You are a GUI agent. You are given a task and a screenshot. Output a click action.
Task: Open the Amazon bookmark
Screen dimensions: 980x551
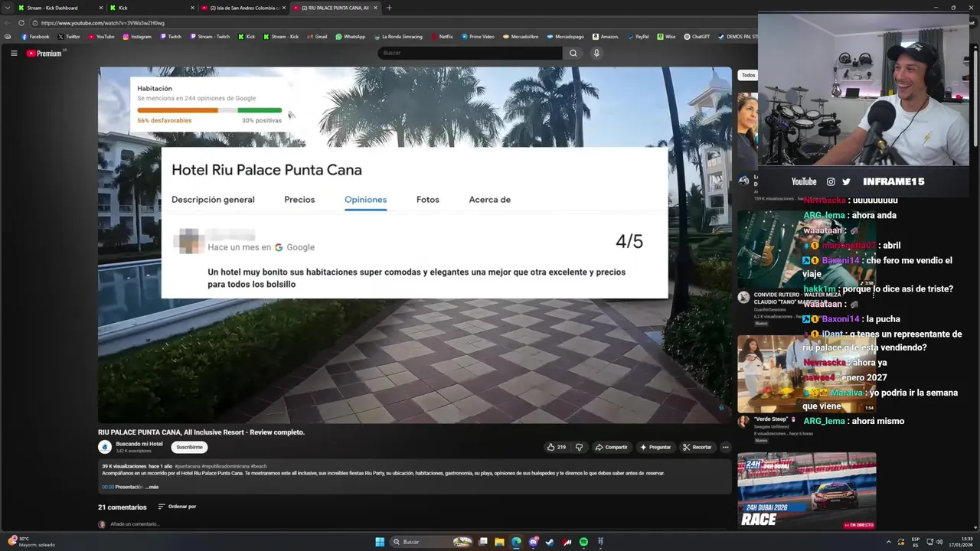(x=606, y=37)
